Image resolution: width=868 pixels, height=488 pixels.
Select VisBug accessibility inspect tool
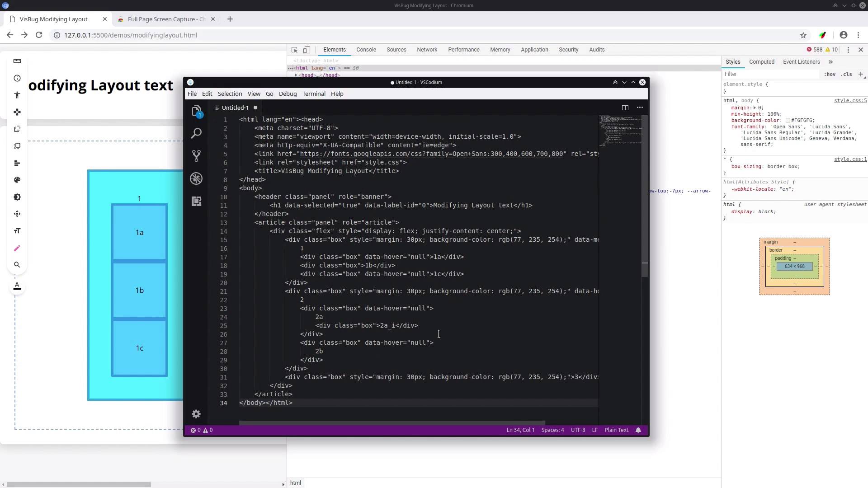17,95
